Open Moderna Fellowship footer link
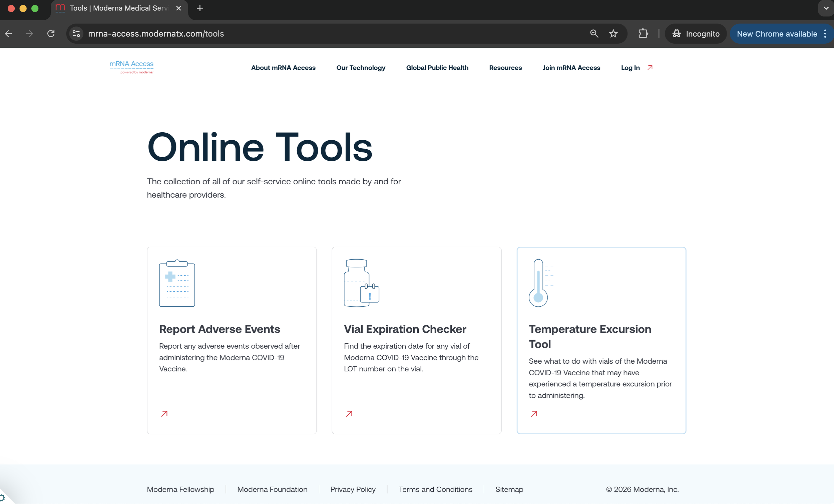This screenshot has height=504, width=834. point(180,489)
